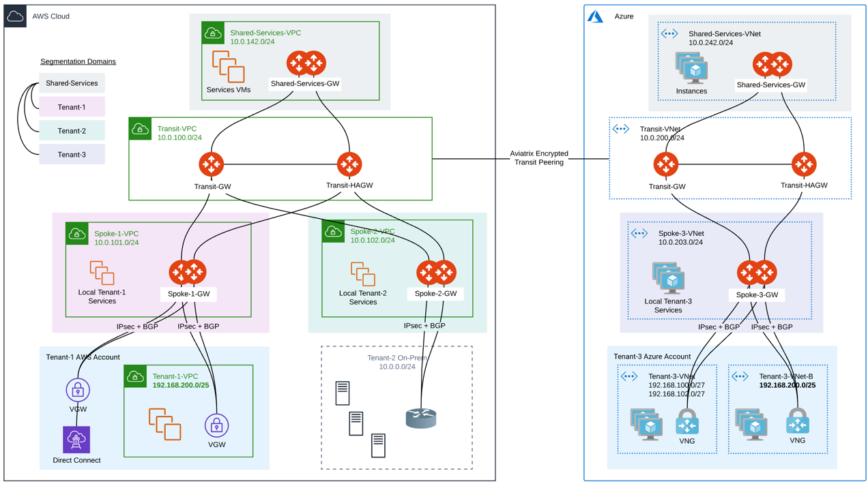
Task: Select the VGW icon inside Tenant-1-VPC
Action: pyautogui.click(x=216, y=425)
